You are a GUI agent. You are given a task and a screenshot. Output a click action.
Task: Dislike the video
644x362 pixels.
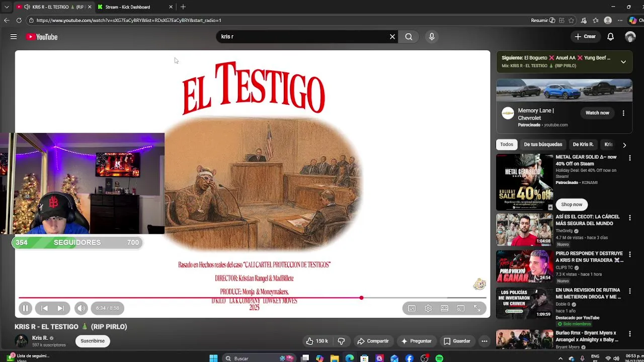(341, 341)
